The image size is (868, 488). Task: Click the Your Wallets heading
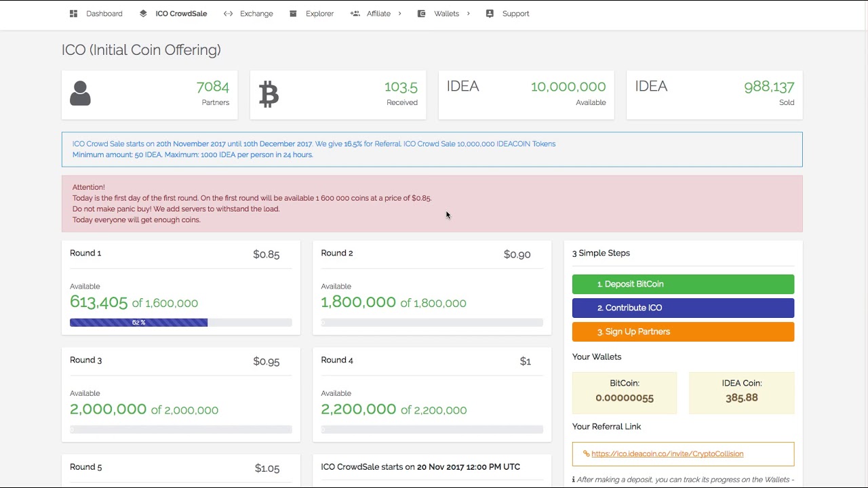[597, 357]
